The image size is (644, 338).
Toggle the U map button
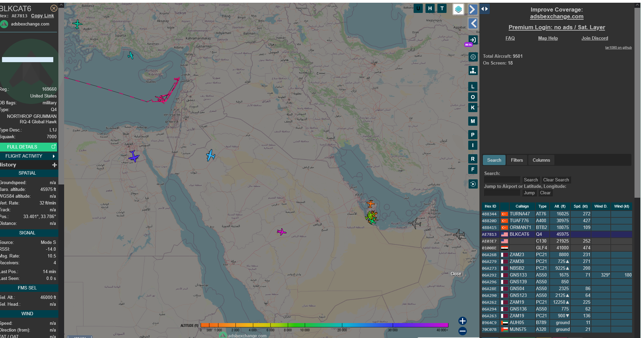pos(418,8)
